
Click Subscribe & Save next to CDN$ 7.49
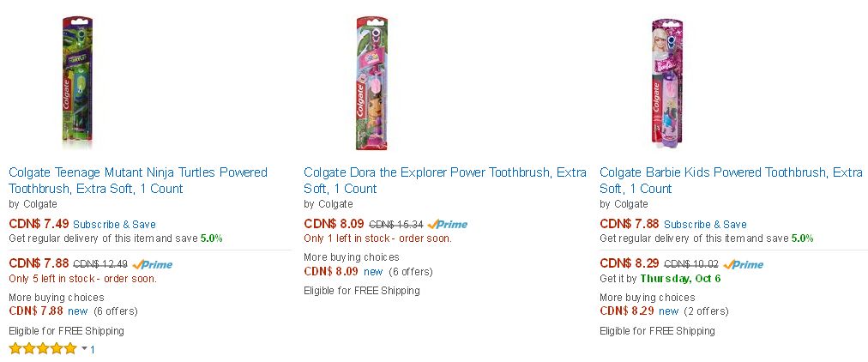tap(114, 224)
